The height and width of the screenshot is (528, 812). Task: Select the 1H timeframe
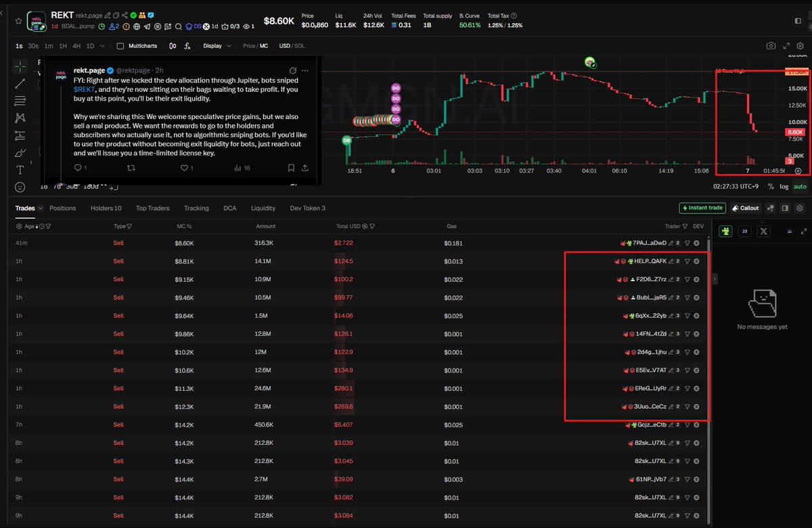click(x=62, y=46)
